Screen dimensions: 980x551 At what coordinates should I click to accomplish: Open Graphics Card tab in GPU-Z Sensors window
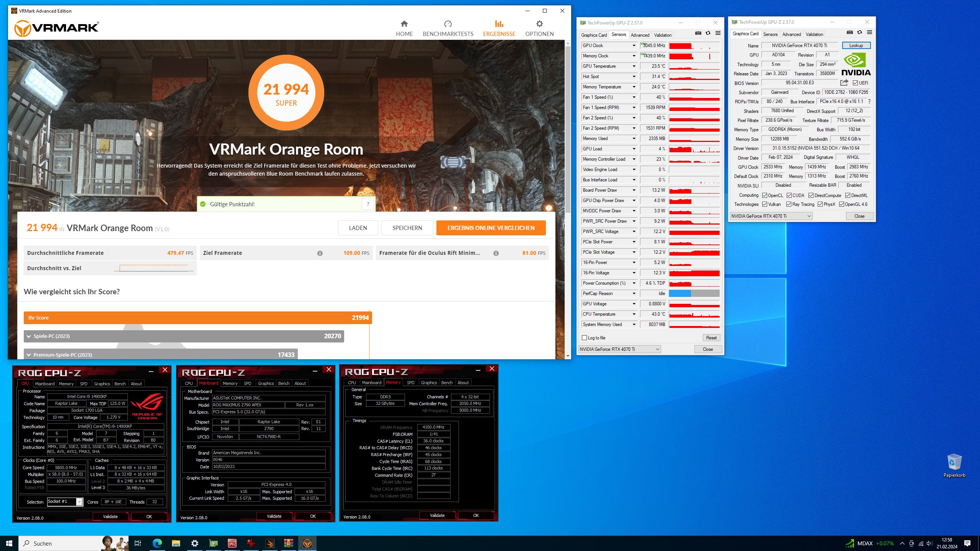click(x=594, y=35)
